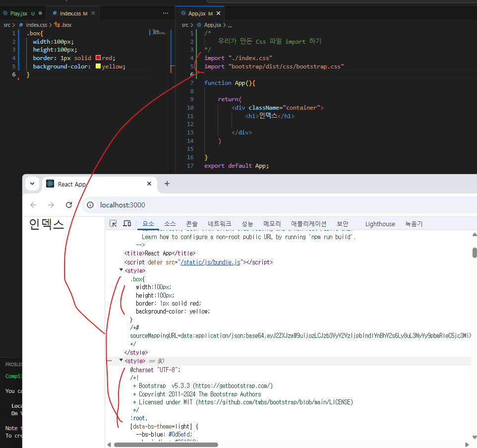Open the 메모리 (Memory) DevTools tab
The height and width of the screenshot is (448, 477).
click(x=272, y=224)
